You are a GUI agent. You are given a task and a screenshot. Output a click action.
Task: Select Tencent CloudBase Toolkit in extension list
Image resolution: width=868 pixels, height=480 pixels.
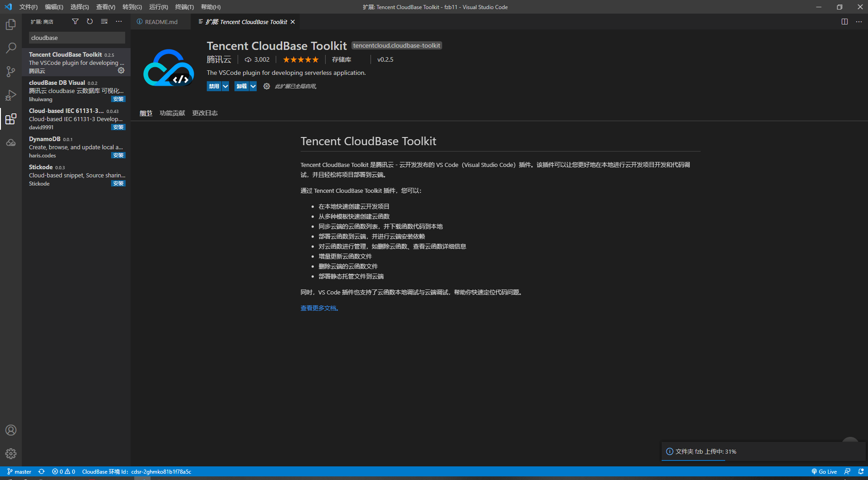click(x=76, y=62)
